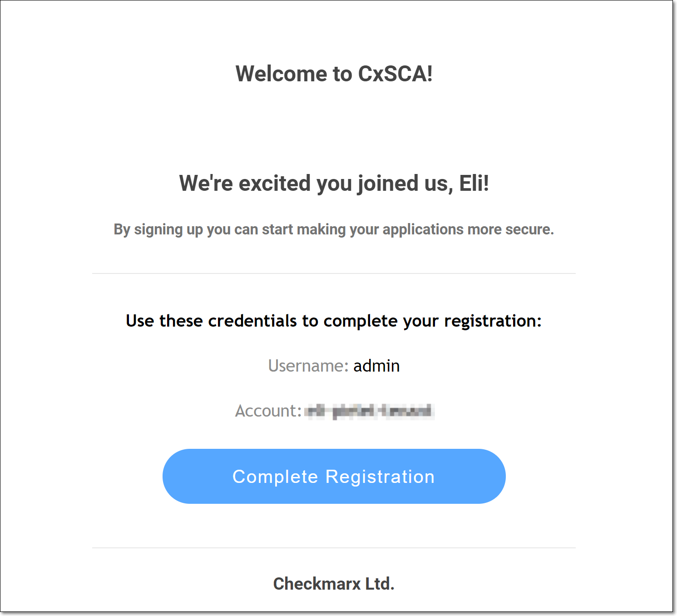Click the word Complete on the blue button
The image size is (677, 616).
click(x=275, y=477)
